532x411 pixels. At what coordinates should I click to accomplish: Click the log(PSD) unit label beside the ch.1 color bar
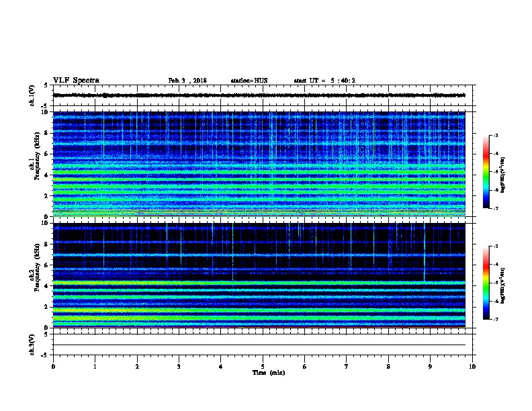coord(503,175)
